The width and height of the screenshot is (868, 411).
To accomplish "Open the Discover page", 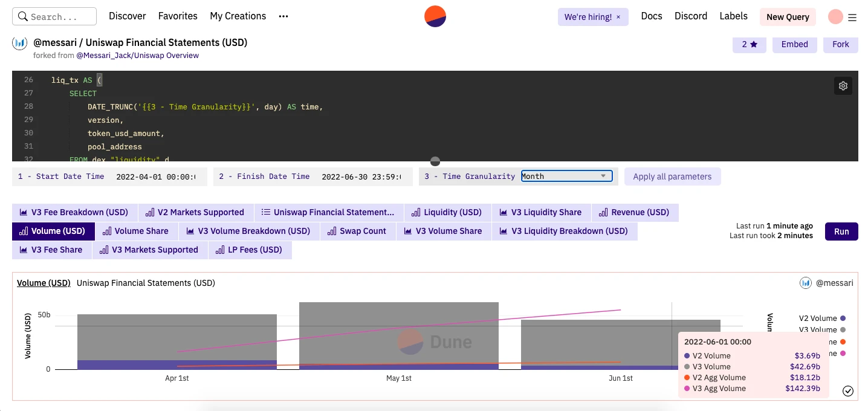I will [x=128, y=16].
